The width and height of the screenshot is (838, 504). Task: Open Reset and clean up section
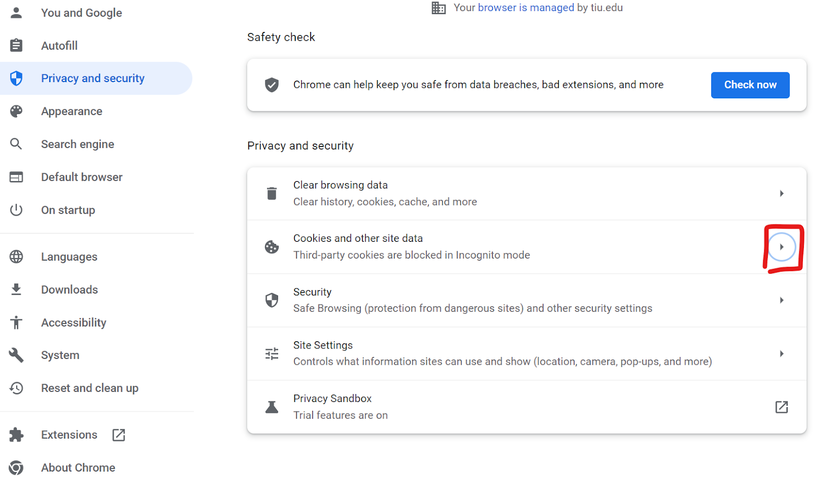coord(90,388)
